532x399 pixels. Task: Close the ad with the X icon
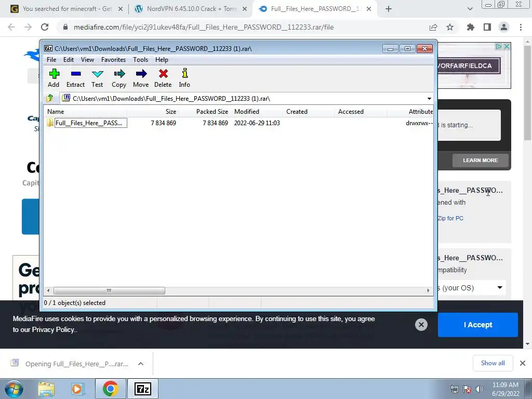tap(507, 46)
